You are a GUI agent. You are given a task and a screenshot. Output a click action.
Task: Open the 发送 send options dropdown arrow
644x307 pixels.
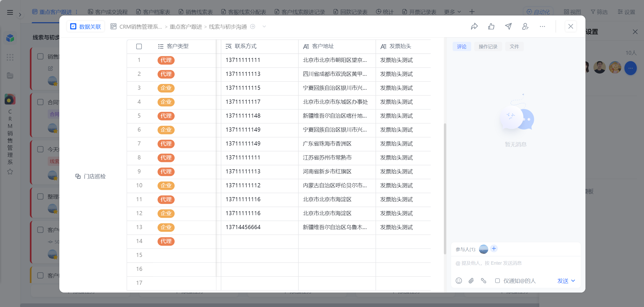coord(573,281)
